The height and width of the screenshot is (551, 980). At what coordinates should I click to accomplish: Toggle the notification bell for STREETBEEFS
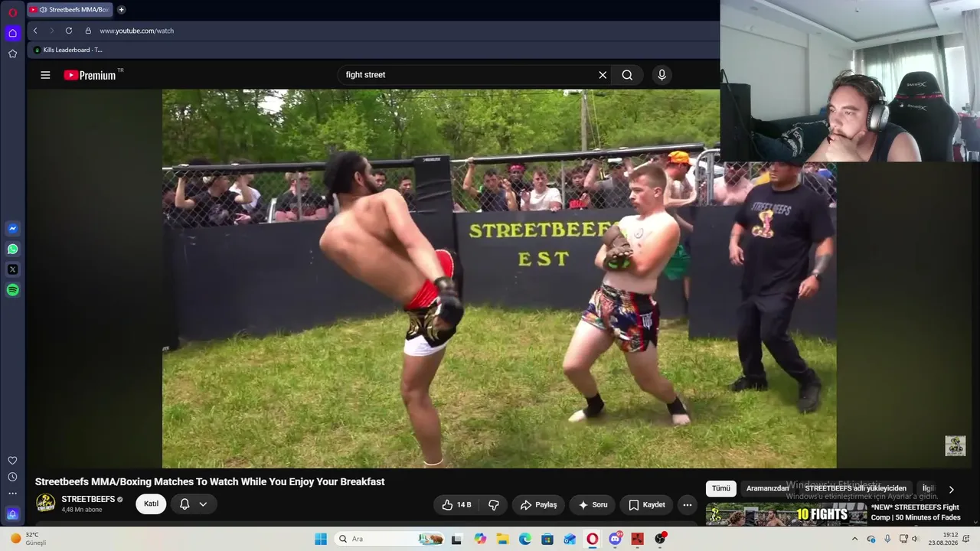coord(185,504)
